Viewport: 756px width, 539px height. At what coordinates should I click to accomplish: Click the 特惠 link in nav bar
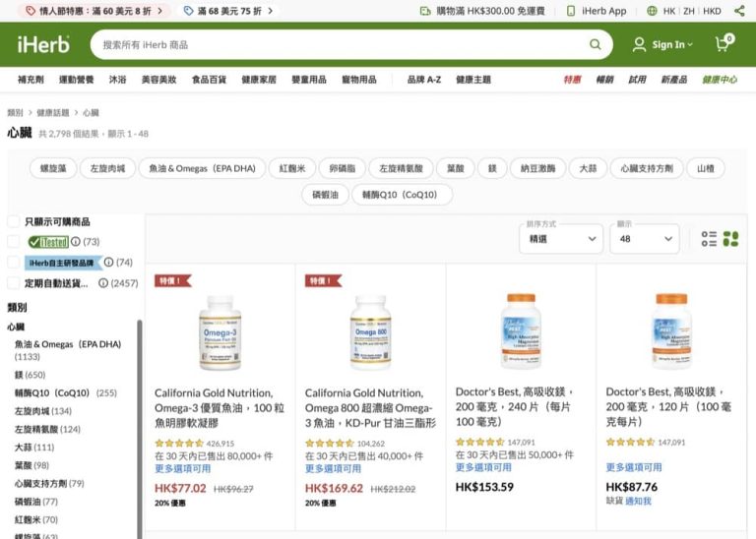point(572,80)
